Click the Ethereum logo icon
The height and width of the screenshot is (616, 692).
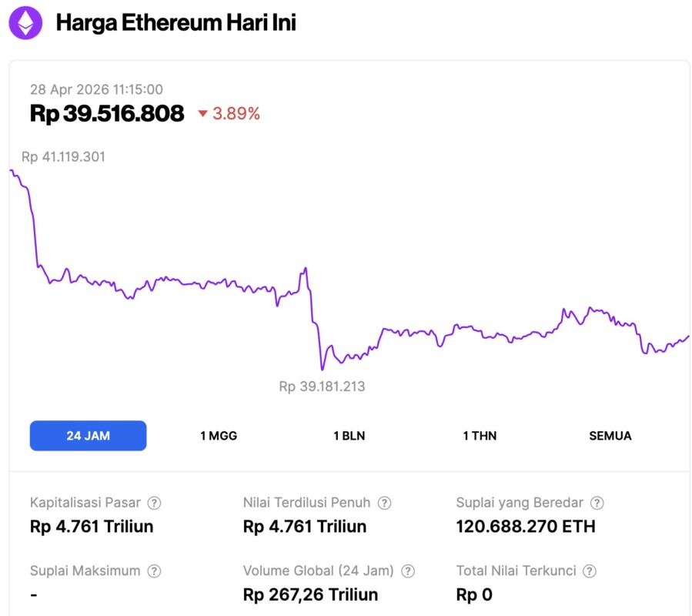click(25, 23)
